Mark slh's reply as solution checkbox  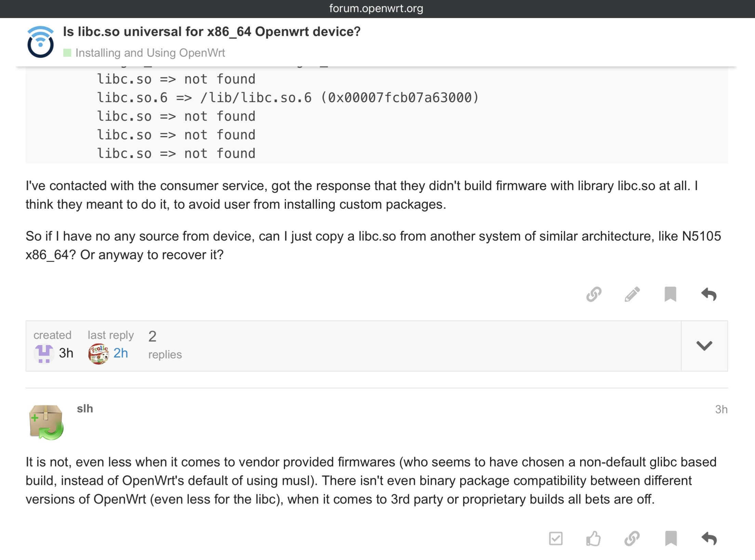tap(556, 539)
